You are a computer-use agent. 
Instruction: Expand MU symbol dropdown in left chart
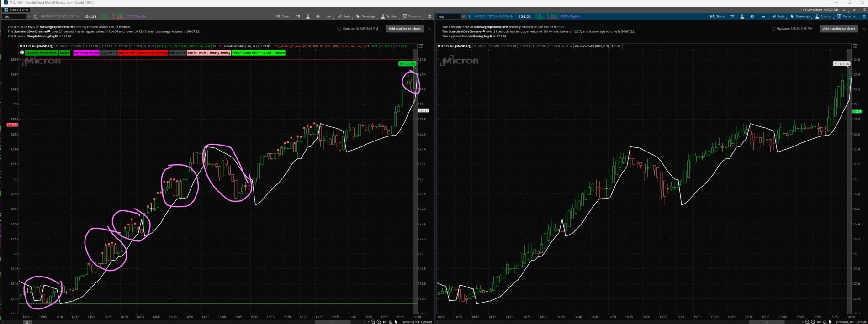29,16
